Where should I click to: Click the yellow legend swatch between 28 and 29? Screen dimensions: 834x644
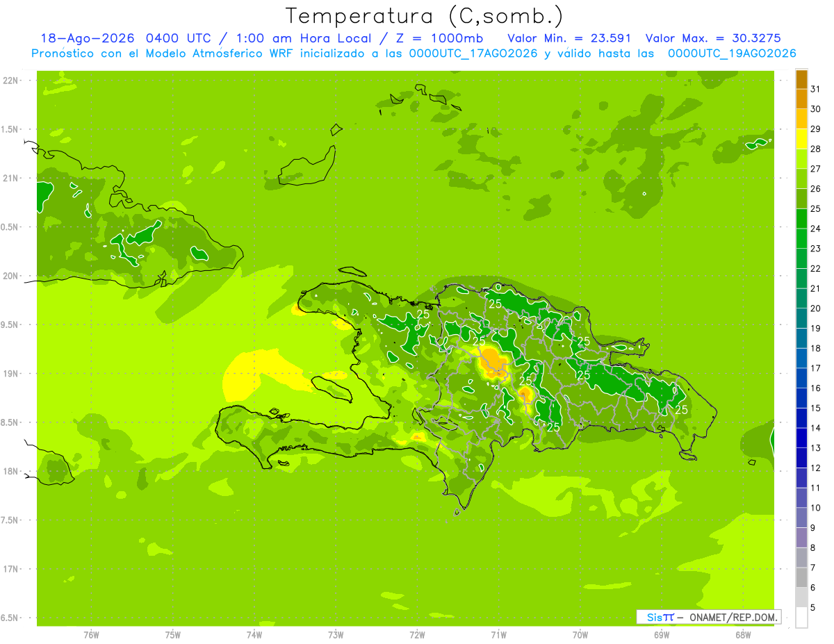pos(801,139)
